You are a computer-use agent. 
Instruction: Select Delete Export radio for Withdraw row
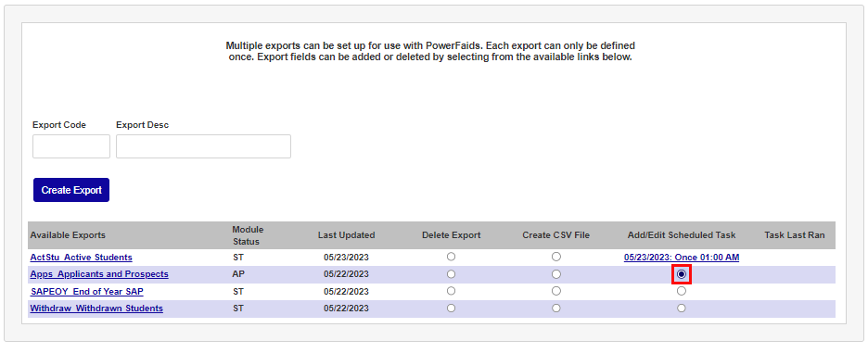pos(452,308)
